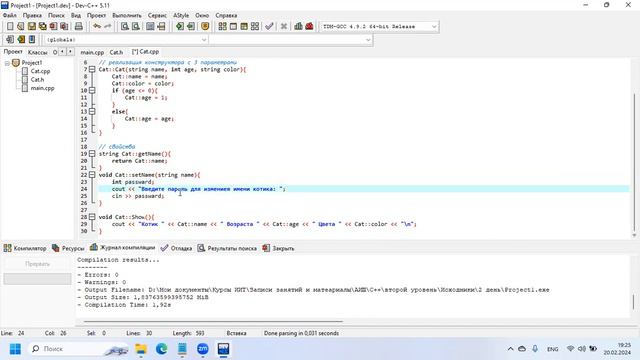Open the Windows Start menu
Viewport: 640px width, 360px height.
coord(15,349)
